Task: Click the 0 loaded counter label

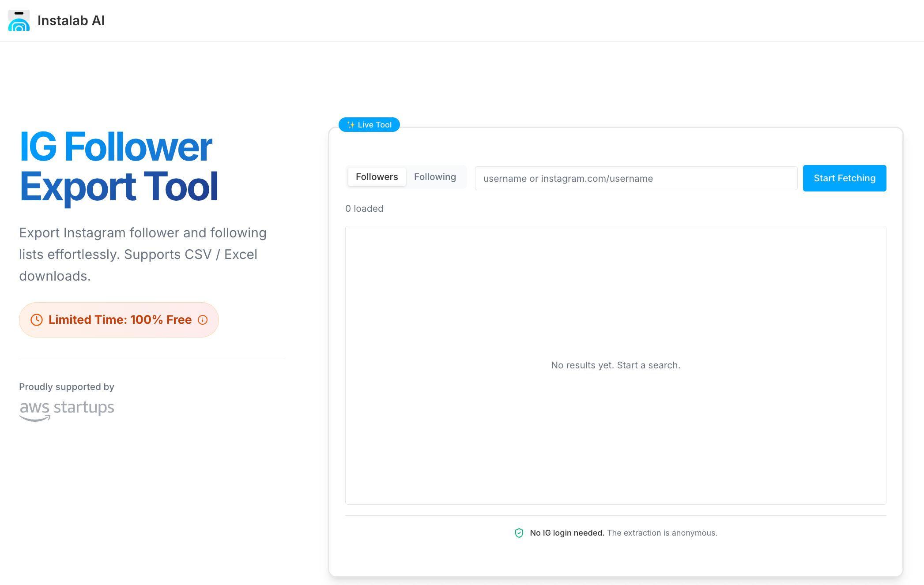Action: [364, 208]
